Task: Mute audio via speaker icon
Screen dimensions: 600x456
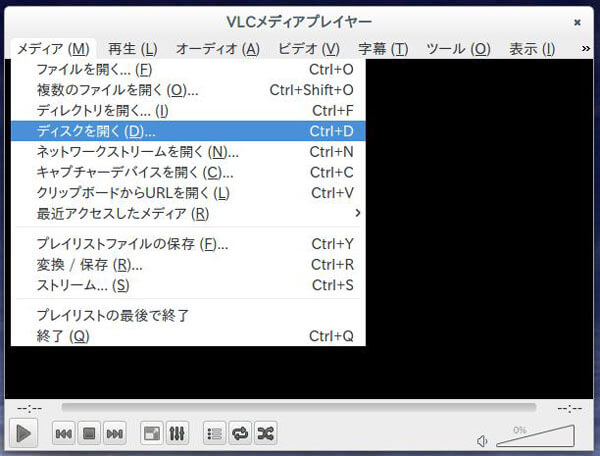Action: coord(482,441)
